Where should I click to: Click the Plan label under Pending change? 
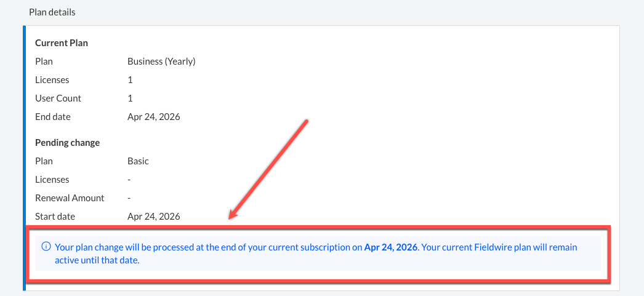(44, 161)
